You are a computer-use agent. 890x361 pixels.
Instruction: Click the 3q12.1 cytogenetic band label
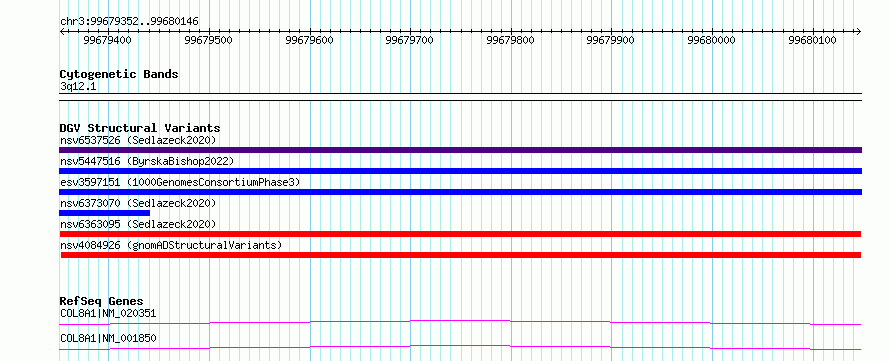coord(78,87)
